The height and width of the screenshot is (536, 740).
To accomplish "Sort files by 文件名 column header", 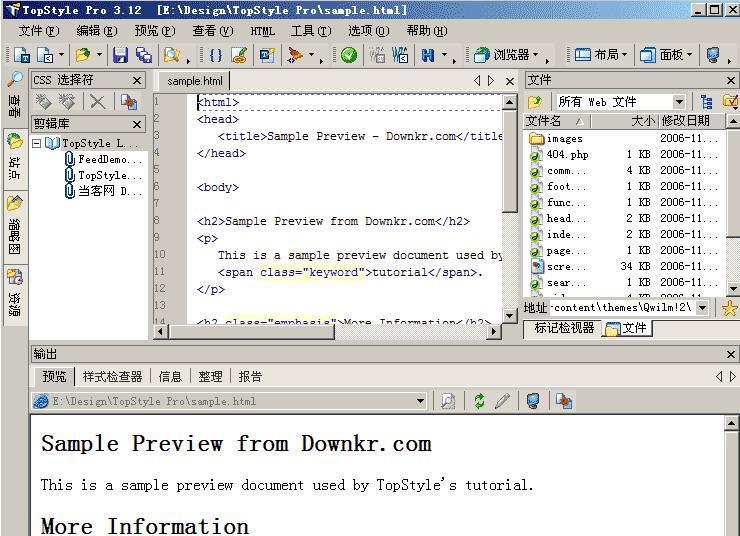I will [557, 121].
